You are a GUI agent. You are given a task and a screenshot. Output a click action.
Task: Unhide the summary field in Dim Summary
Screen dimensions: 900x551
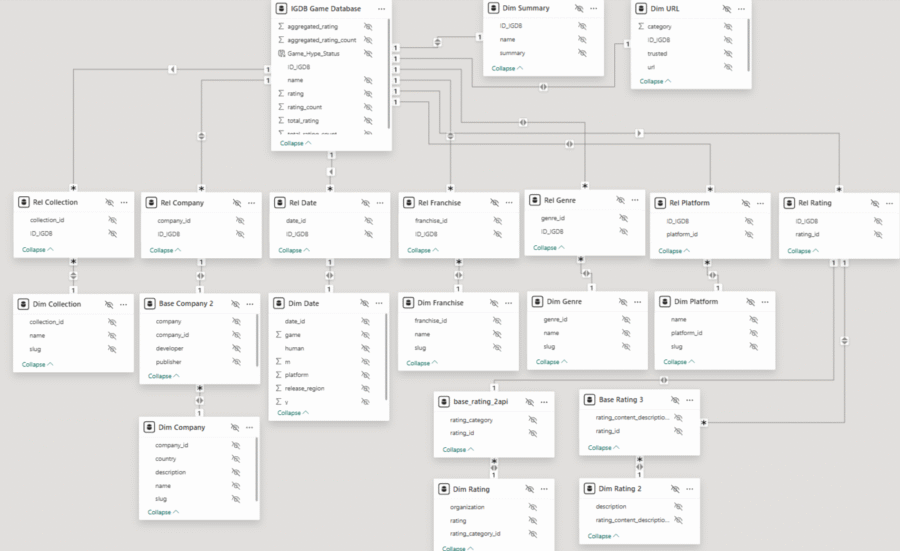click(x=582, y=53)
